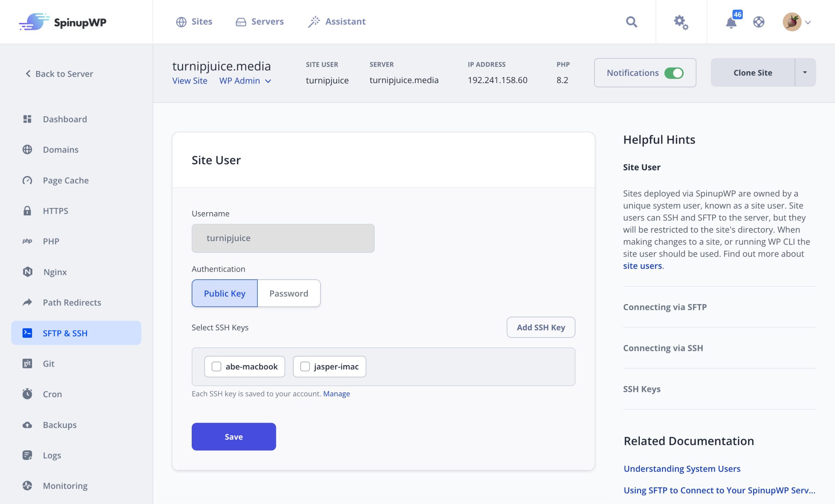The image size is (835, 504).
Task: Check the jasper-imac SSH key
Action: (305, 366)
